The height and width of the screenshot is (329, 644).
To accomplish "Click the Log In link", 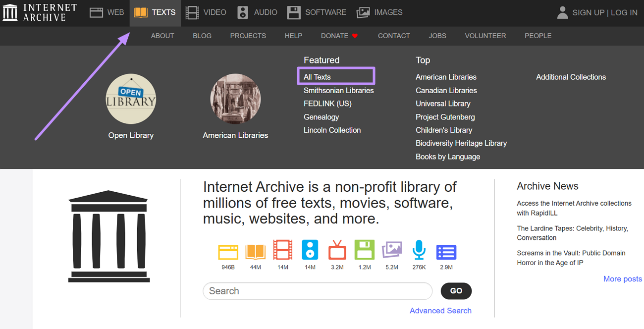I will point(624,13).
